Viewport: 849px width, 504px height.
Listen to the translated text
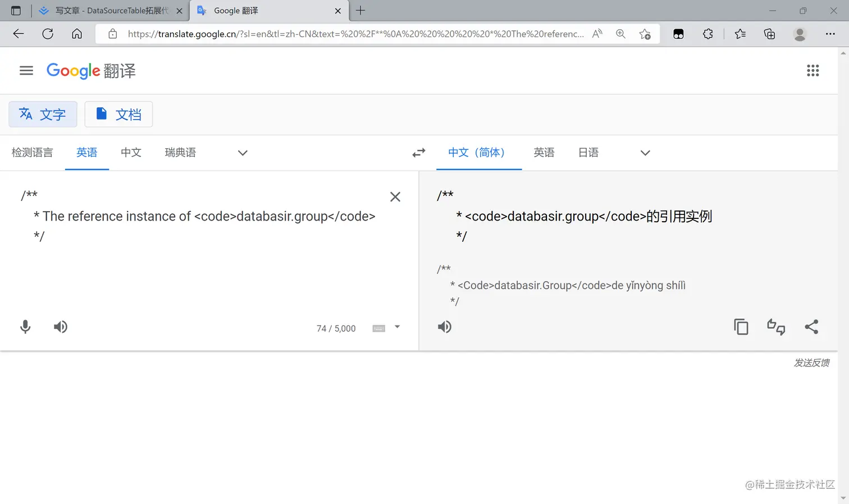pyautogui.click(x=445, y=327)
